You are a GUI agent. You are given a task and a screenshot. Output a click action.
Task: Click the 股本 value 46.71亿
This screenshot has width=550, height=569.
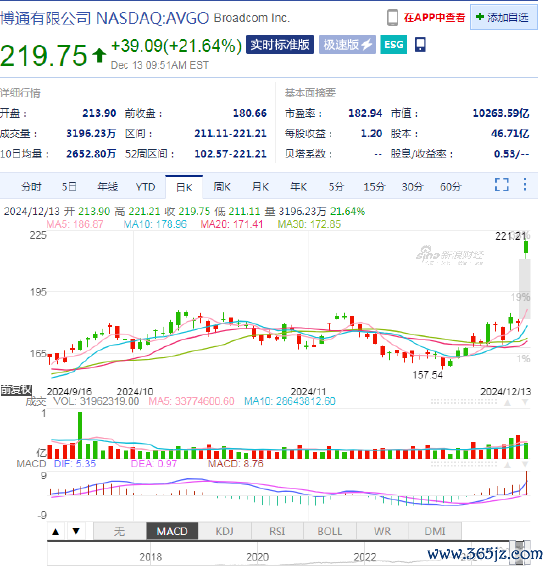pyautogui.click(x=510, y=134)
